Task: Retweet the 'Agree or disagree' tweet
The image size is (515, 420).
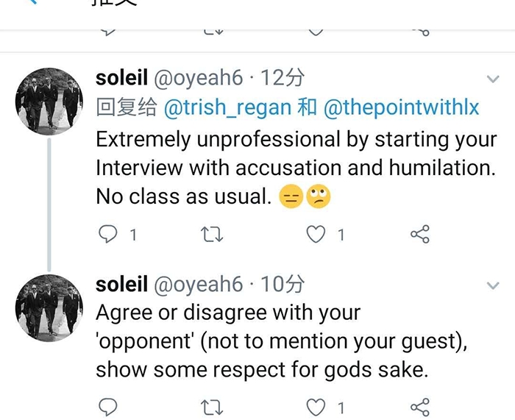Action: click(x=212, y=407)
